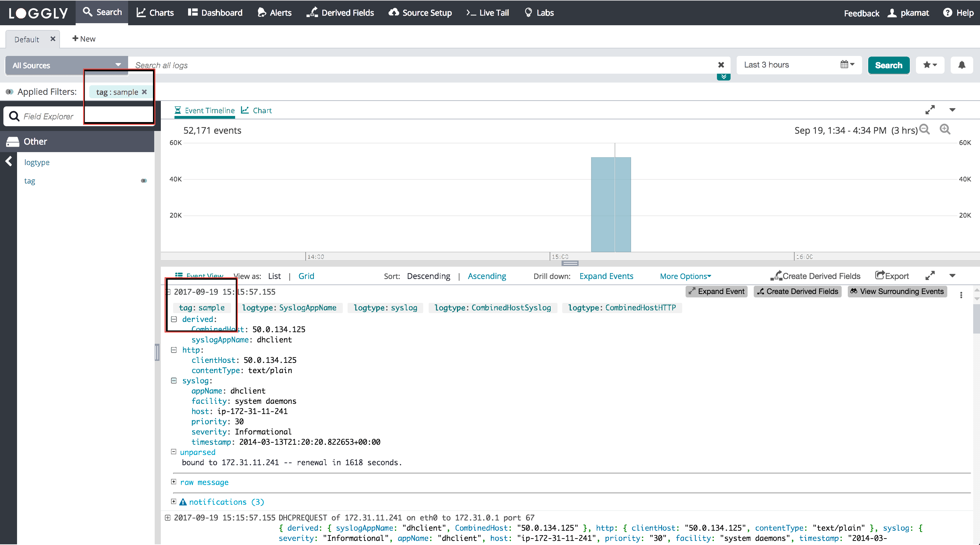Go to the Dashboard page

coord(215,13)
